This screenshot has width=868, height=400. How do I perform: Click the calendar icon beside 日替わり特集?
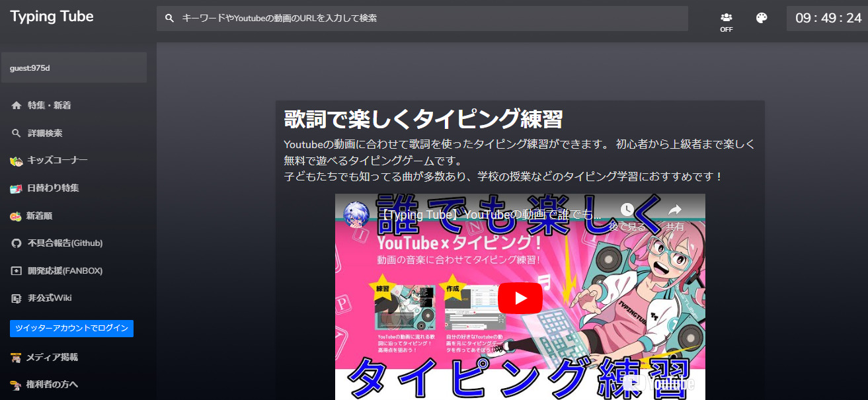tap(17, 188)
